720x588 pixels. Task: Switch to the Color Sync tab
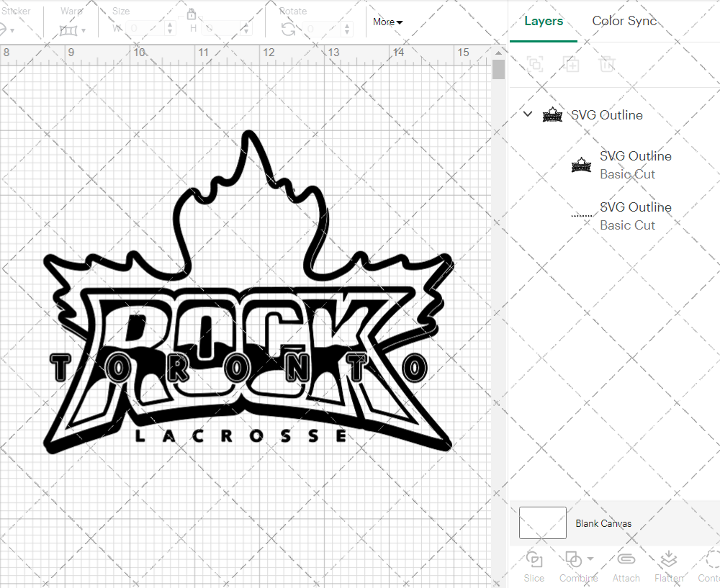point(624,21)
